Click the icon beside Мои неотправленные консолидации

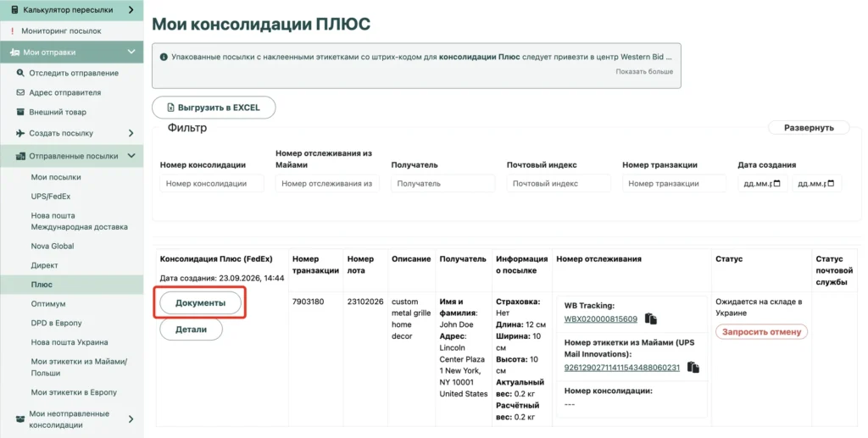coord(20,419)
